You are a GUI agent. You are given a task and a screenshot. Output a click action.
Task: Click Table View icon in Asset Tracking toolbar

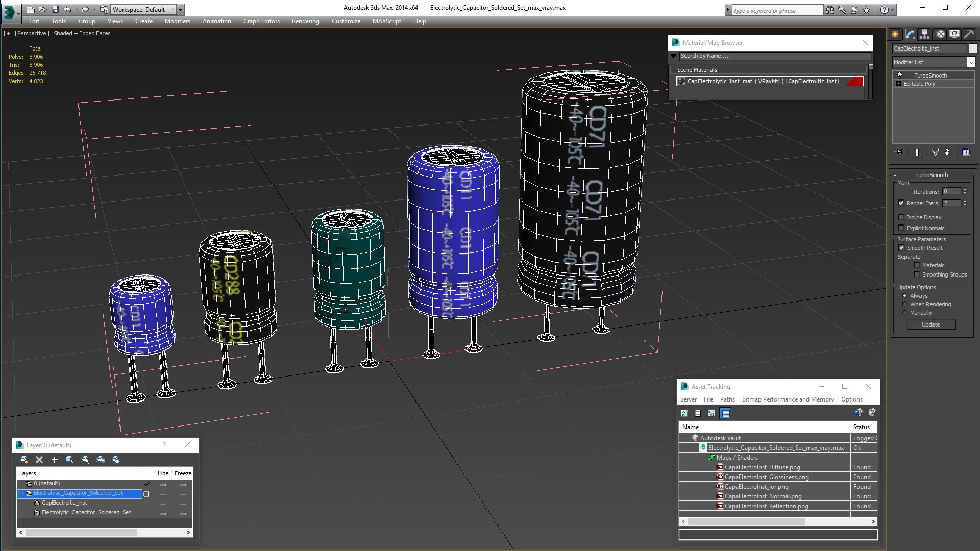click(726, 413)
